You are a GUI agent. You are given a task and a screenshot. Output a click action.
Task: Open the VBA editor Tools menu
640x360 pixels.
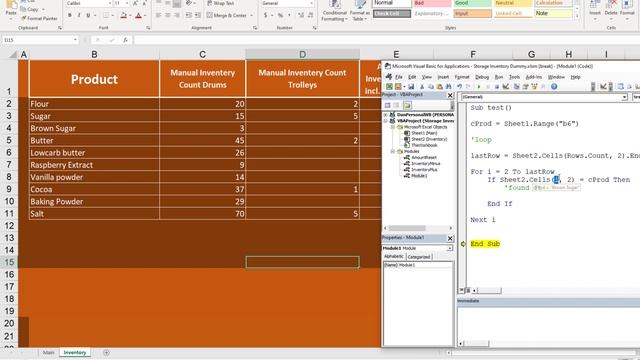point(514,77)
